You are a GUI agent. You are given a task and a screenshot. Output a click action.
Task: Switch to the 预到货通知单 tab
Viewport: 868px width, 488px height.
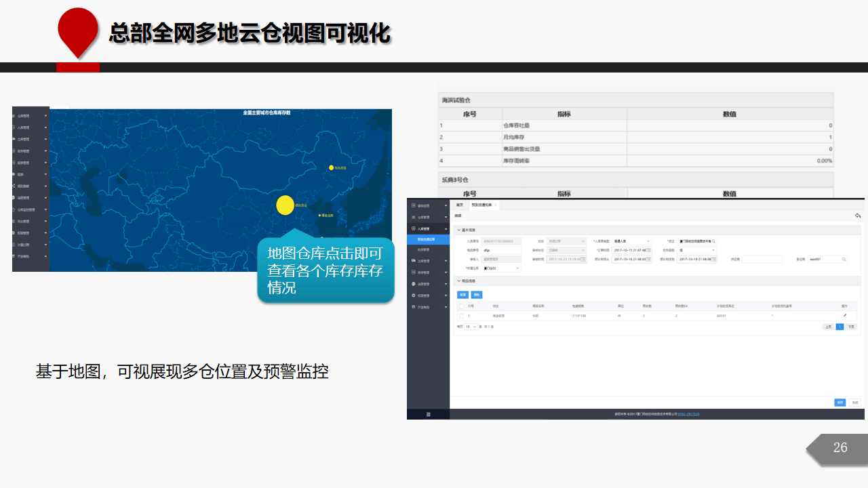coord(484,205)
